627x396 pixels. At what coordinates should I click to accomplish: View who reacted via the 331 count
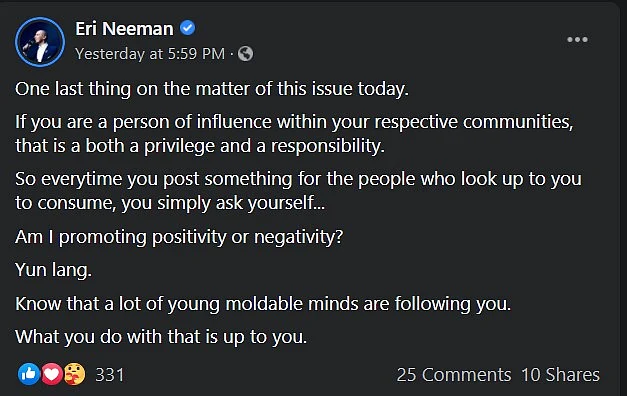pos(110,375)
